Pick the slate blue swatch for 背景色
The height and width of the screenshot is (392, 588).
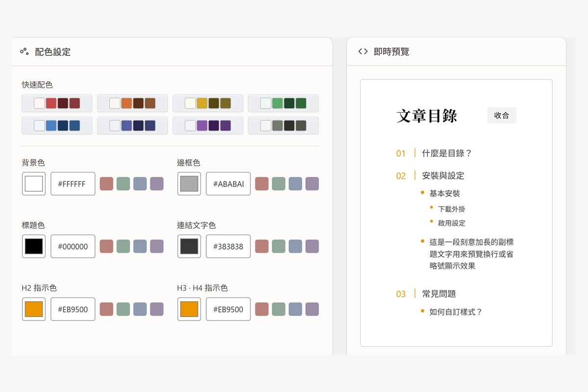[140, 184]
